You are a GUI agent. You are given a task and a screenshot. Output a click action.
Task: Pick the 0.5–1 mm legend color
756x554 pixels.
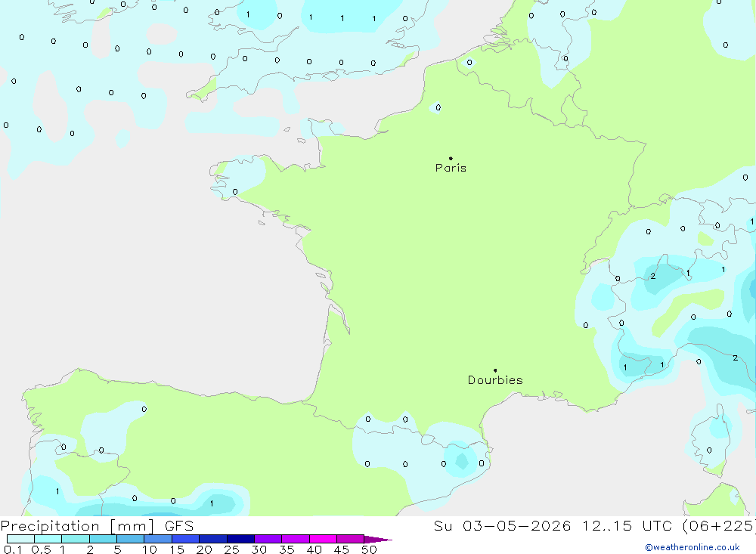48,539
